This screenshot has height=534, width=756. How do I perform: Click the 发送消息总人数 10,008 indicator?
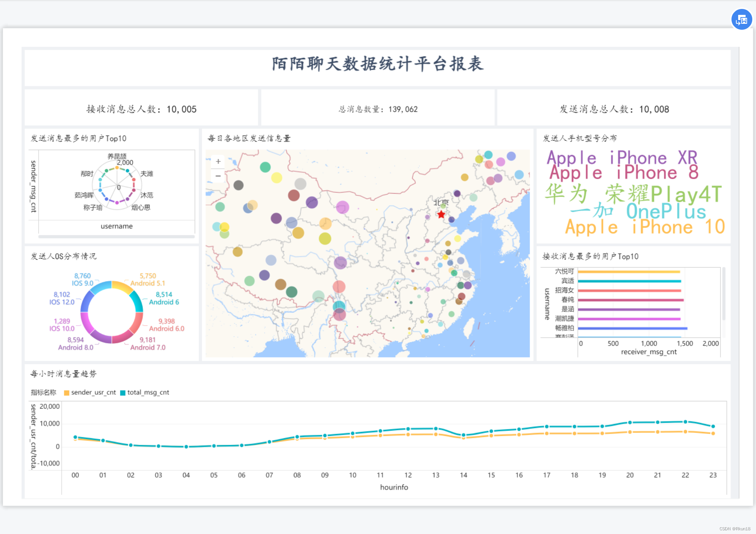point(614,109)
